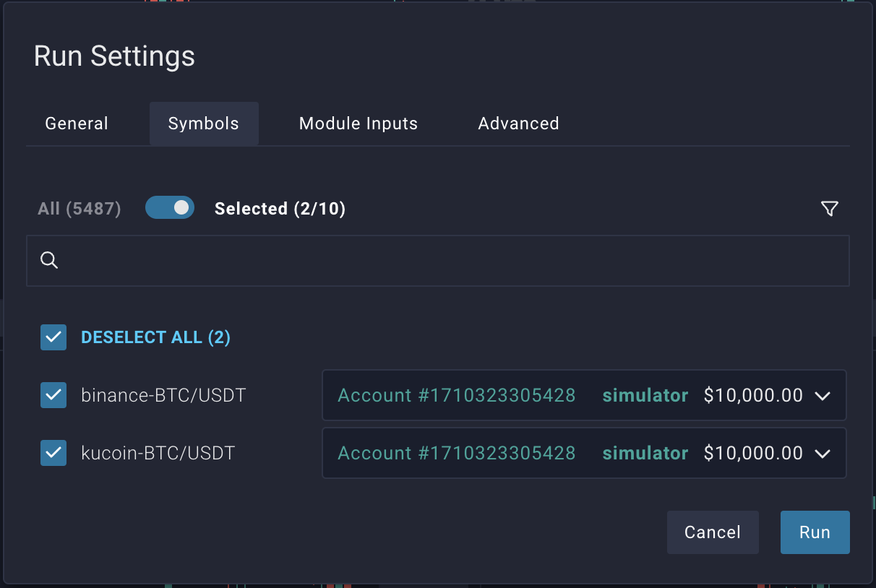Open the Advanced tab
The image size is (876, 588).
[519, 124]
